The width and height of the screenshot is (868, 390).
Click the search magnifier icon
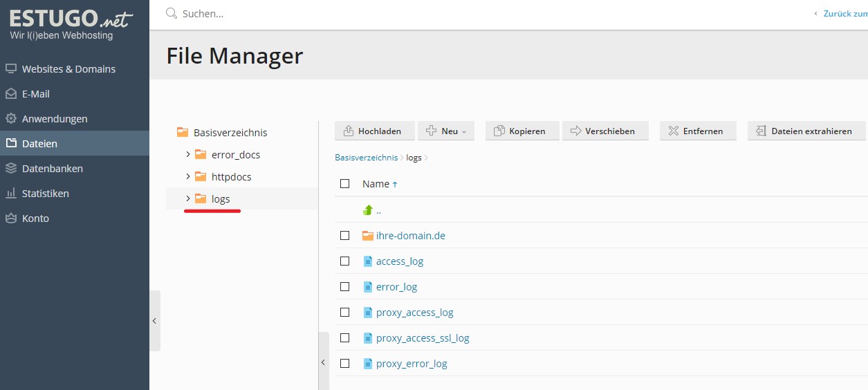click(172, 14)
